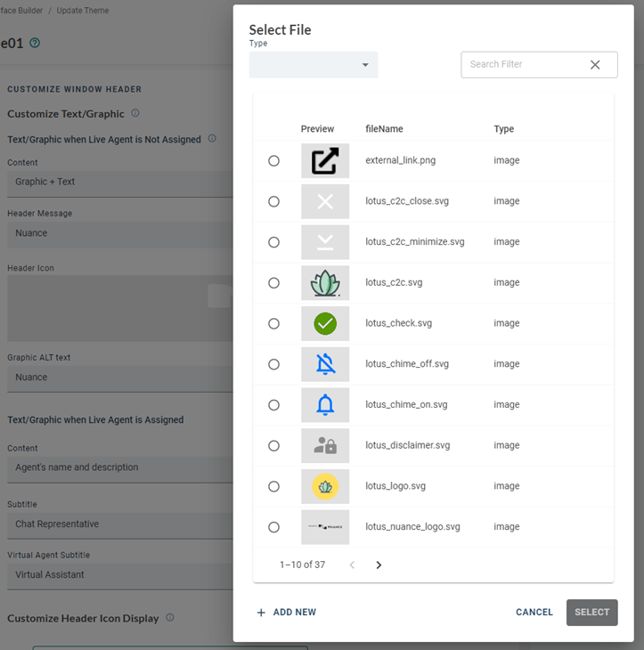Click the Type column header

(504, 129)
